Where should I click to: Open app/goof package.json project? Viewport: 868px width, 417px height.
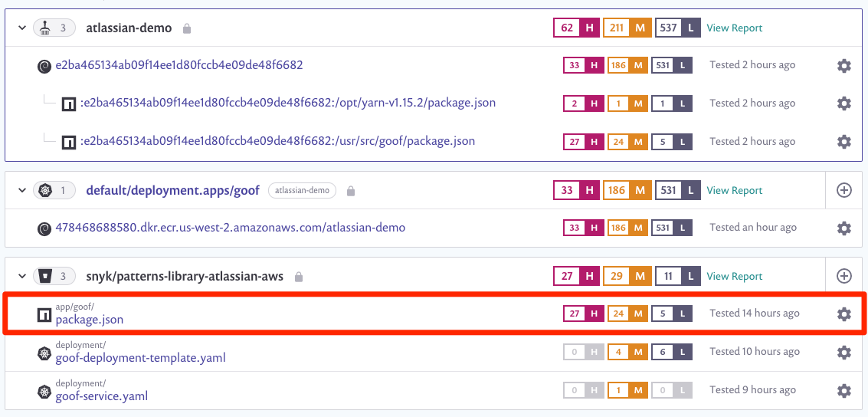click(90, 320)
